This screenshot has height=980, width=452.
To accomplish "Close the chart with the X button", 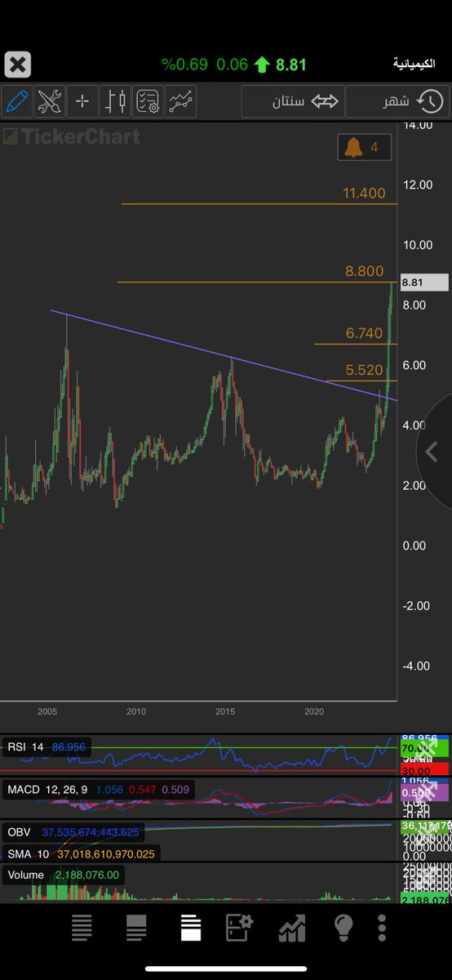I will pyautogui.click(x=17, y=64).
